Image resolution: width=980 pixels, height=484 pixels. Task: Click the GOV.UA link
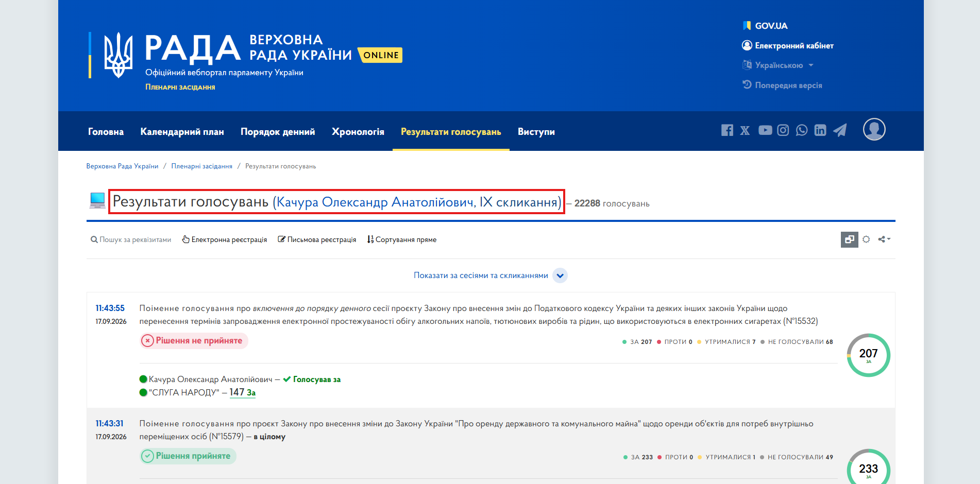coord(765,26)
